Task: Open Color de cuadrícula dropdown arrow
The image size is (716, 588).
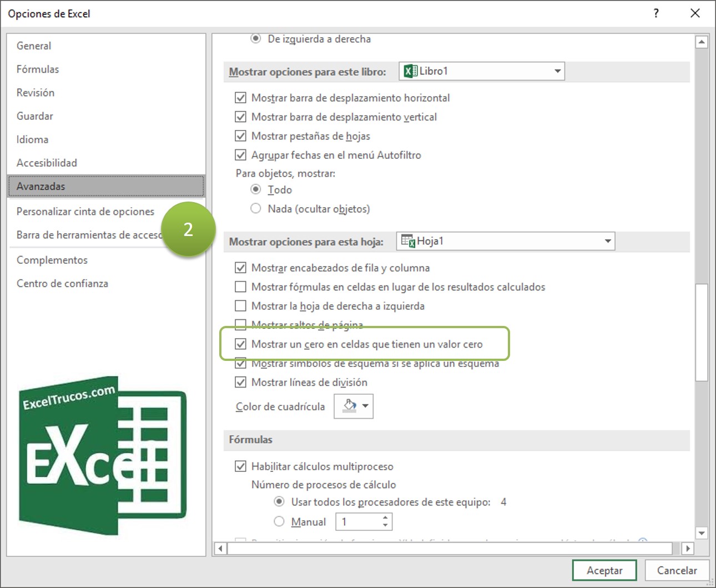Action: pos(365,406)
